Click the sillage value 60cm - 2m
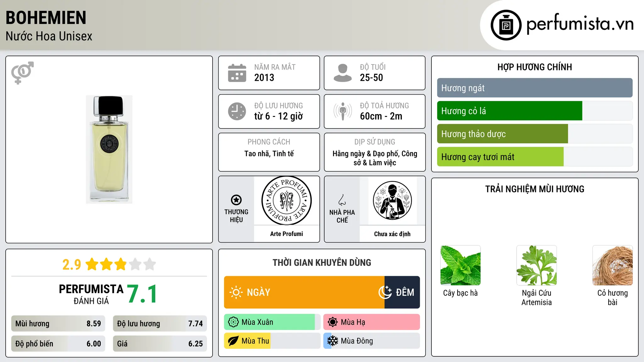The height and width of the screenshot is (362, 644). click(x=381, y=116)
